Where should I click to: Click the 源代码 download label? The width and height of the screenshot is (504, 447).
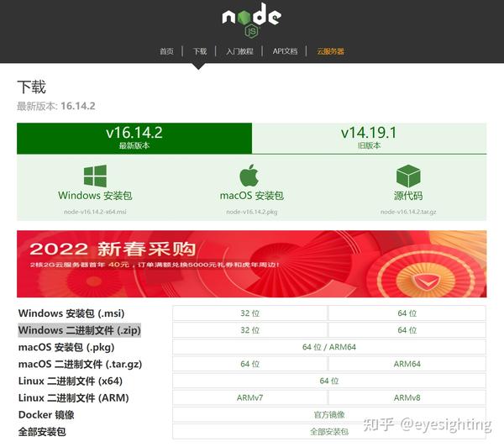[408, 196]
